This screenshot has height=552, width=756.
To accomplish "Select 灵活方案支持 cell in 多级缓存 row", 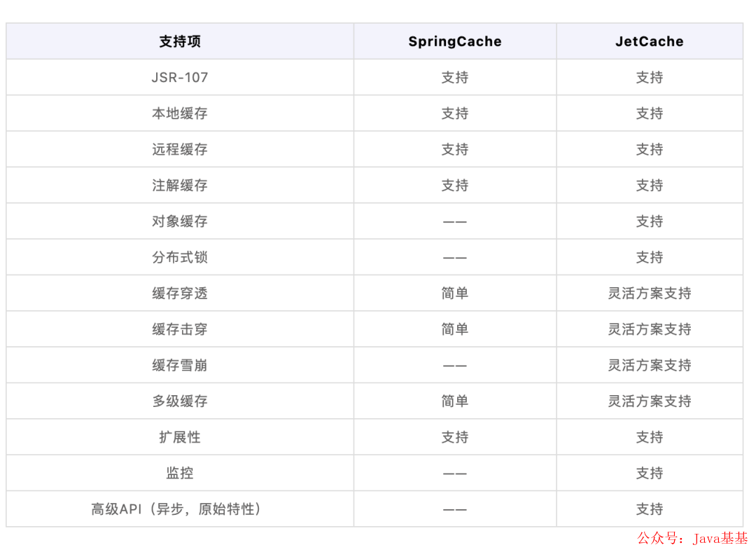I will click(x=650, y=401).
